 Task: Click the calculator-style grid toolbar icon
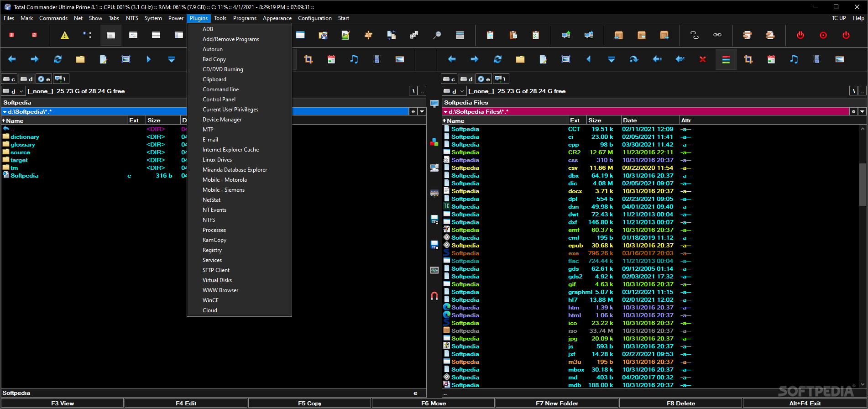460,35
